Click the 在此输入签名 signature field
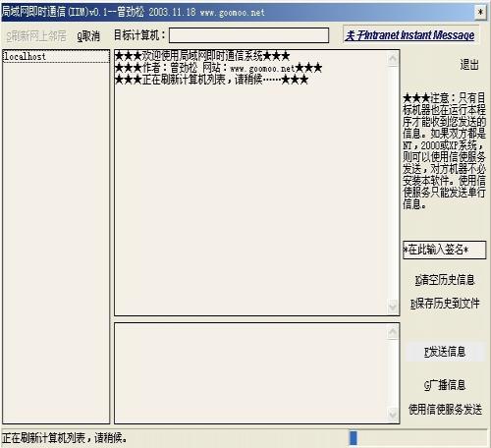 coord(444,251)
